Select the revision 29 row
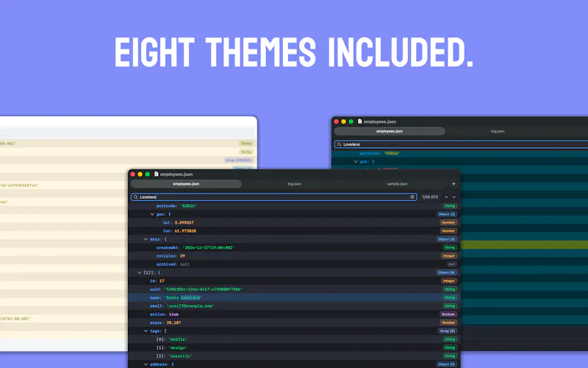Viewport: 588px width, 368px height. (x=294, y=256)
